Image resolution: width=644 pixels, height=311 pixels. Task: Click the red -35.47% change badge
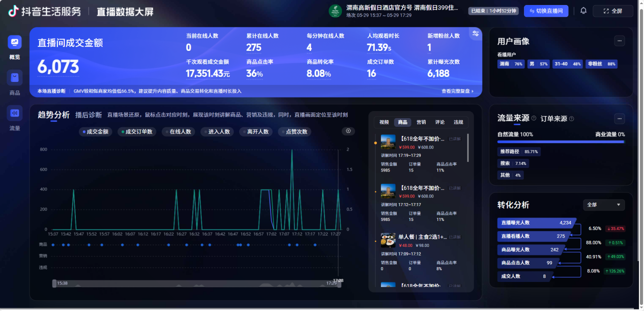[x=615, y=229]
